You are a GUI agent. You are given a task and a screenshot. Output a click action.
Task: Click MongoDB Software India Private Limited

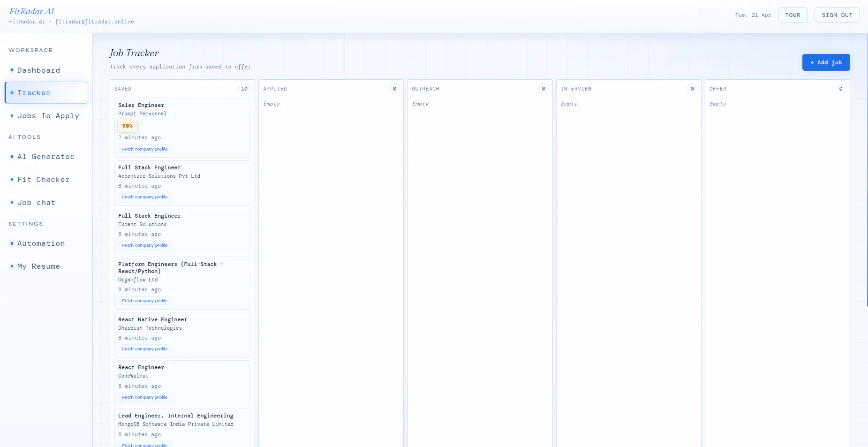click(176, 424)
